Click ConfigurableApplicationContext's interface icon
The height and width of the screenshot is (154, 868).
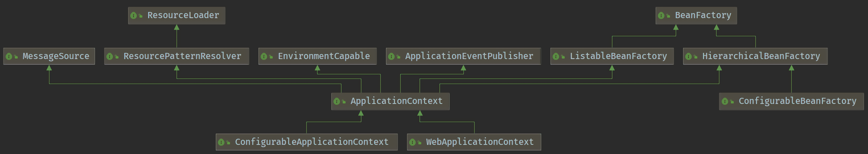pyautogui.click(x=221, y=142)
